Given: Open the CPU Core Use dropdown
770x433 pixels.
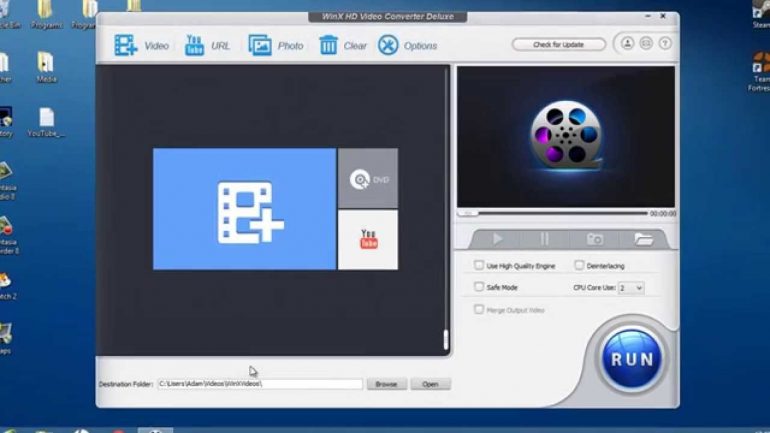Looking at the screenshot, I should [x=631, y=288].
